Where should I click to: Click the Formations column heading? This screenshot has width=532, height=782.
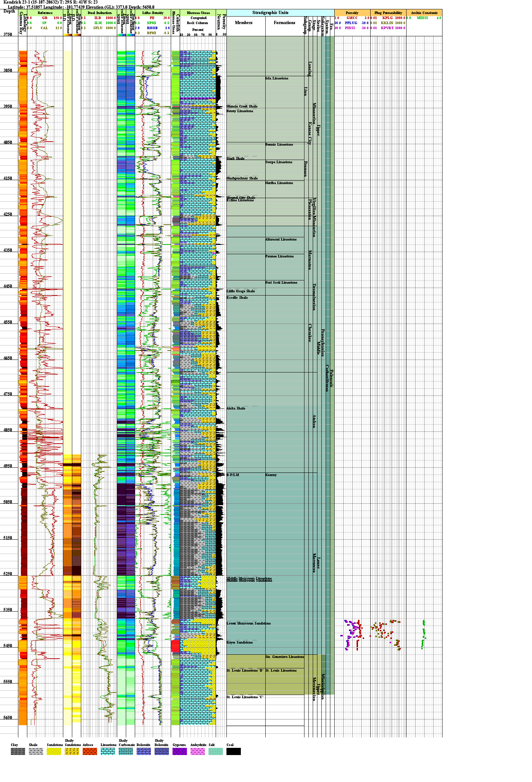pyautogui.click(x=284, y=23)
